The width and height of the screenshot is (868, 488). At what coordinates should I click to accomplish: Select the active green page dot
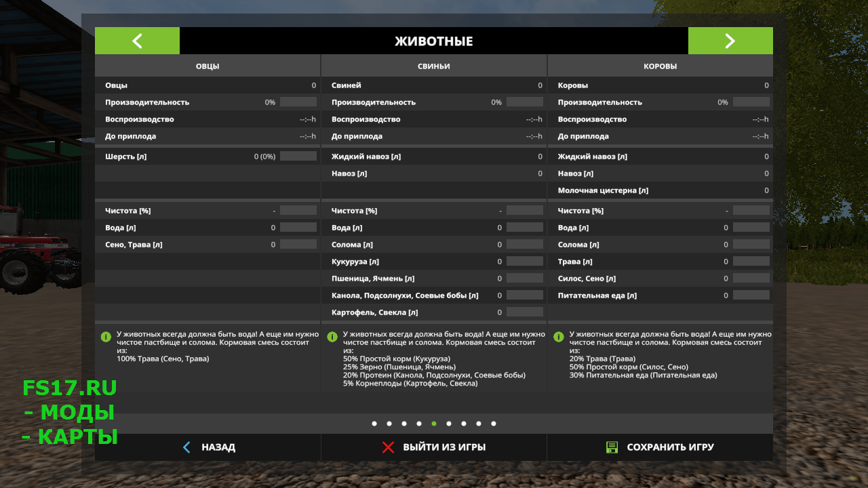coord(434,424)
